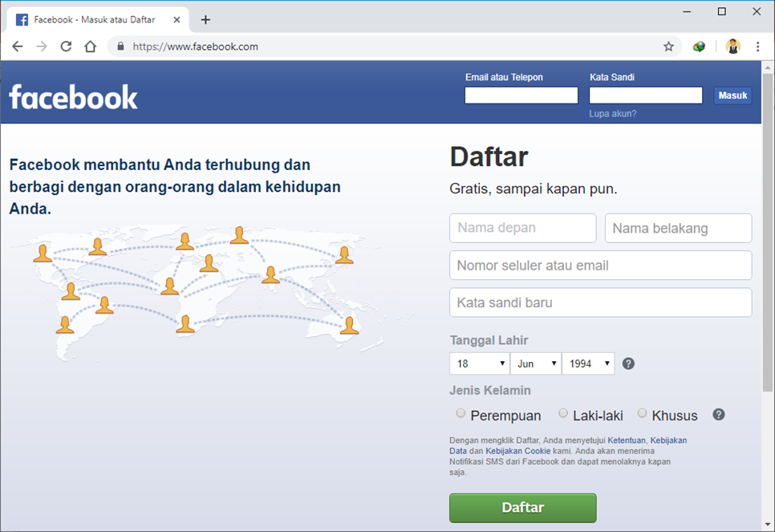Click the birthday help question mark icon

[628, 363]
